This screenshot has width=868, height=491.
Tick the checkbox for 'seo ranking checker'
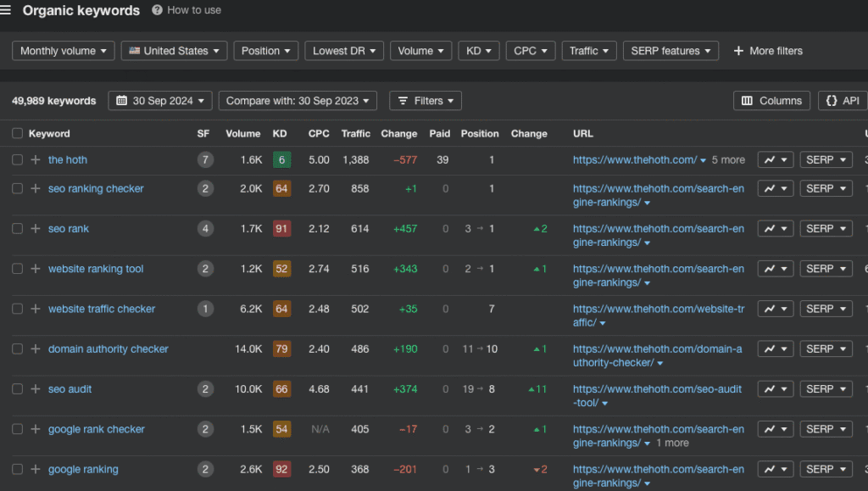click(x=18, y=188)
